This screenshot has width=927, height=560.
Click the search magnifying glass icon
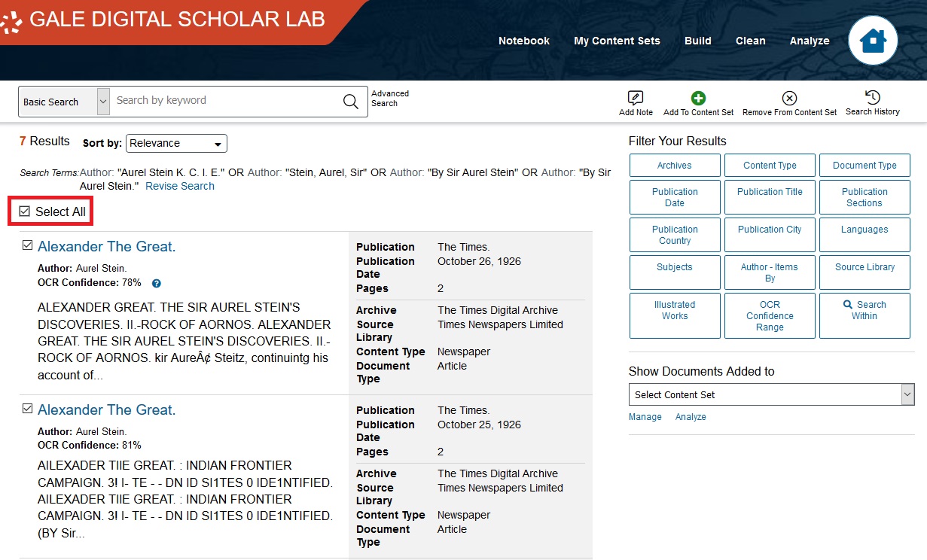[349, 101]
